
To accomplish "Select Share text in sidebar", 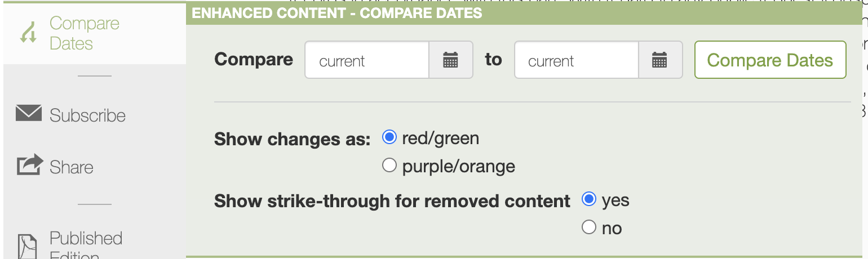I will pos(72,167).
